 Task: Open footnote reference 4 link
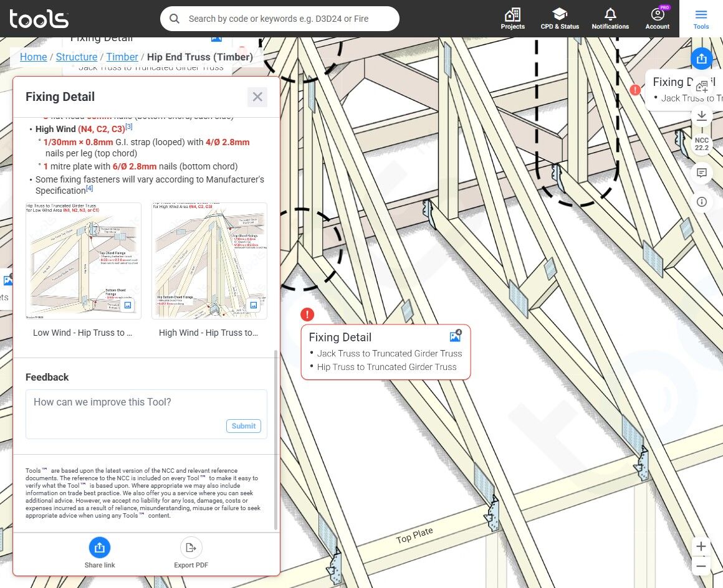pos(90,188)
